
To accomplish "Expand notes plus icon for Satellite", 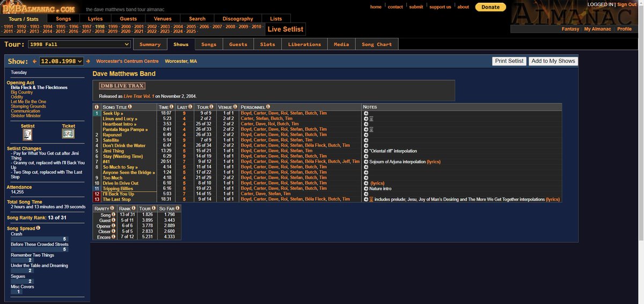I will click(365, 140).
